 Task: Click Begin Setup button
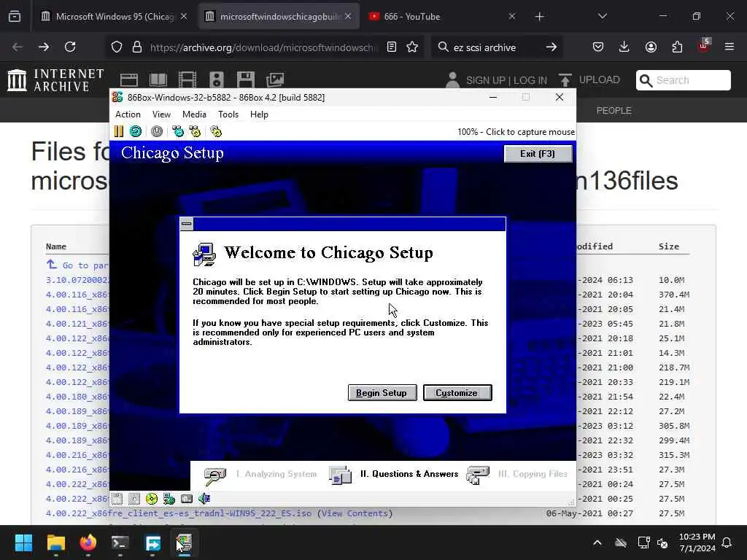pyautogui.click(x=382, y=393)
